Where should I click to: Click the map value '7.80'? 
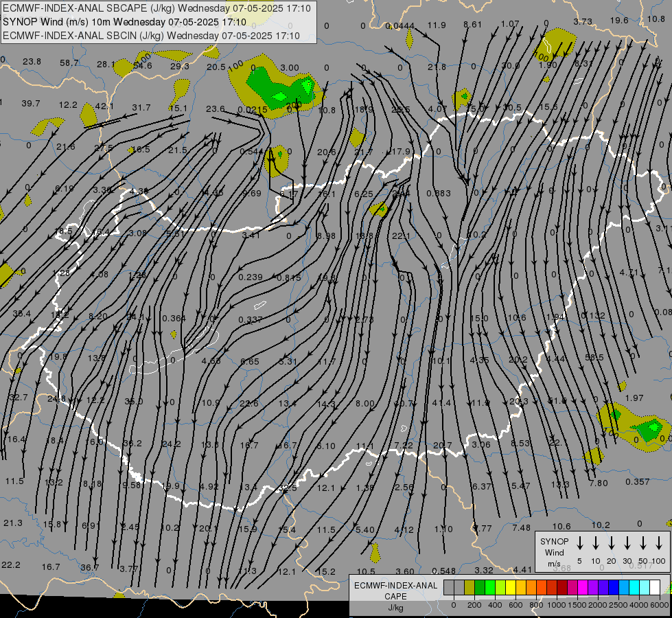point(599,483)
